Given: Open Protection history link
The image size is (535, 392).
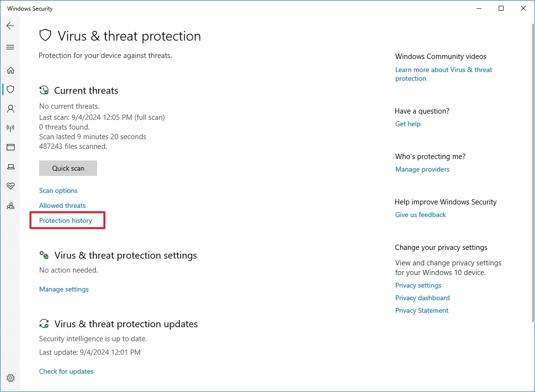Looking at the screenshot, I should 66,221.
